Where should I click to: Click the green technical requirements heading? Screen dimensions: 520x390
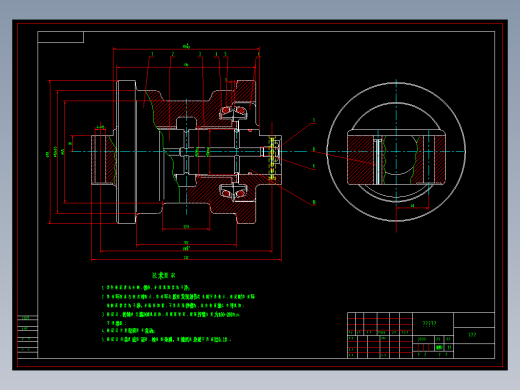pos(164,275)
